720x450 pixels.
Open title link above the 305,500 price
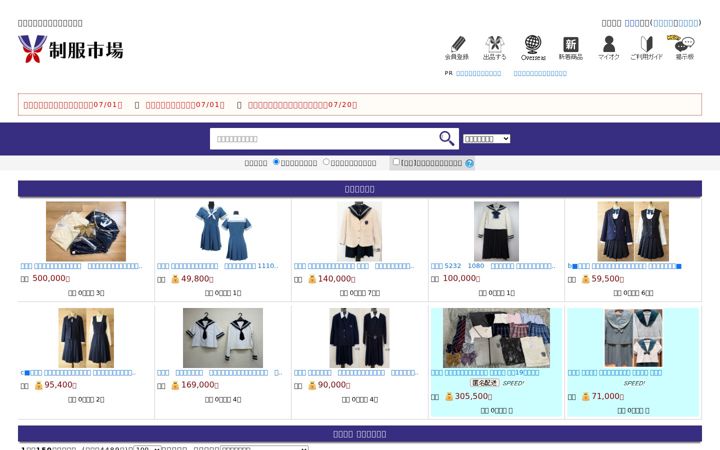[x=485, y=373]
